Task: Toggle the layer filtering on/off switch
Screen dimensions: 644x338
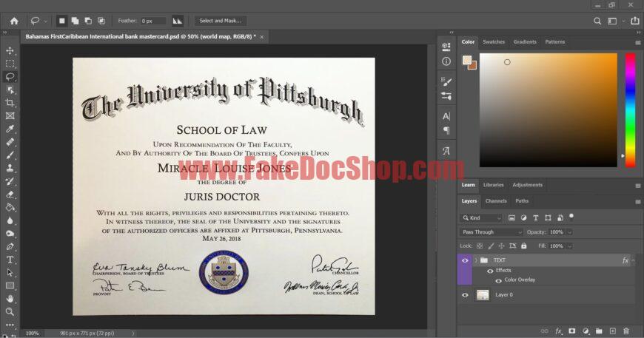Action: click(571, 217)
